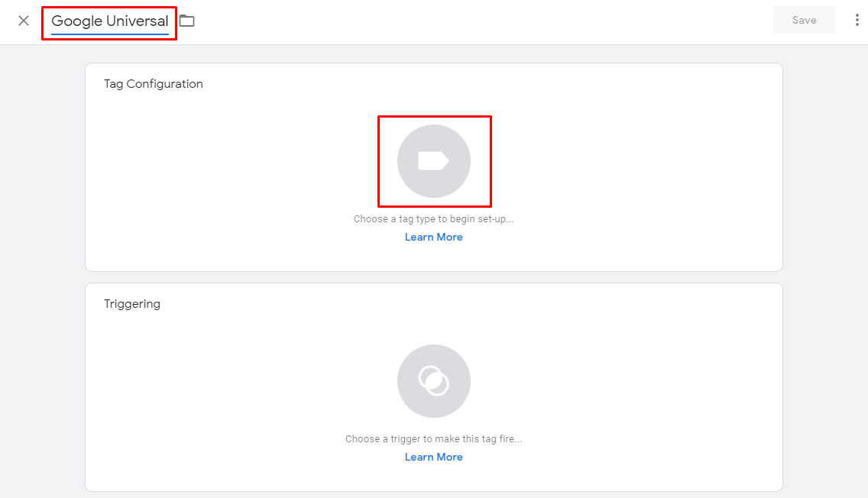Click the Tag Configuration panel header
This screenshot has height=498, width=868.
point(154,83)
